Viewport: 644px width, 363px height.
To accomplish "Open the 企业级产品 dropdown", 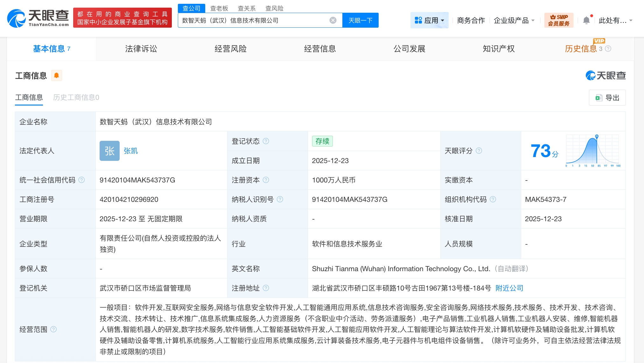I will tap(514, 20).
